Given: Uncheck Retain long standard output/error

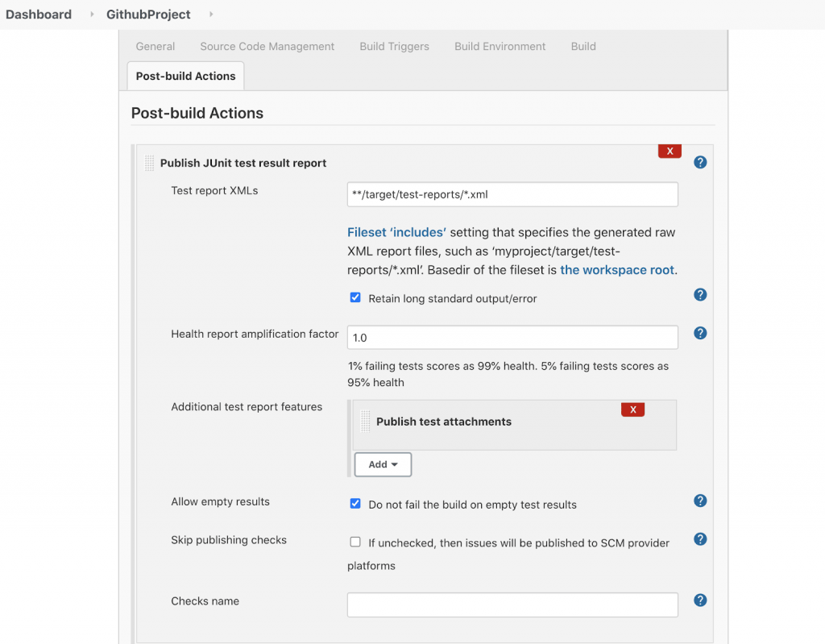Looking at the screenshot, I should (355, 297).
